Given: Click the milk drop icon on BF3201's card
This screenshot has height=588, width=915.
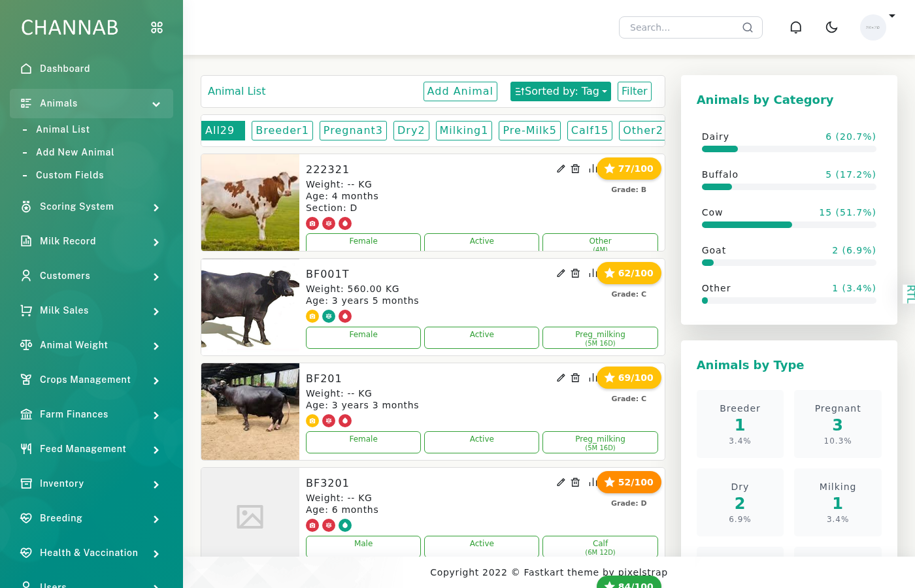Looking at the screenshot, I should point(345,525).
